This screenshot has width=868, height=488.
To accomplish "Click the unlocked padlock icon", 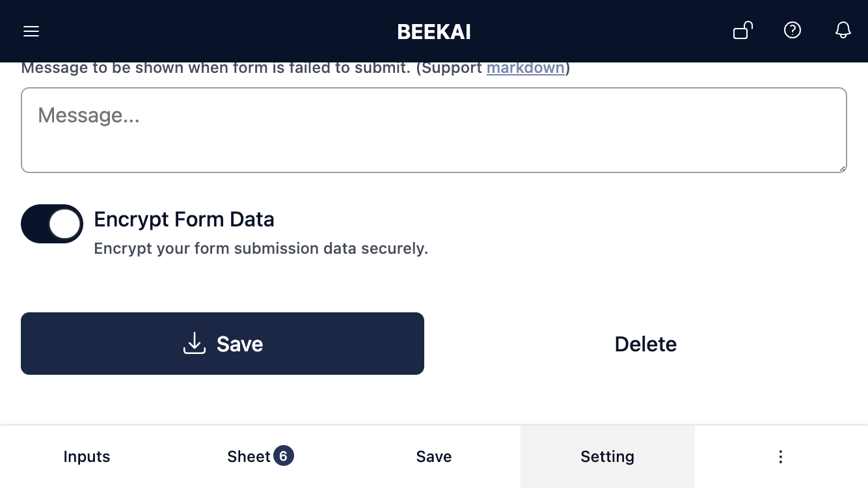I will 743,31.
